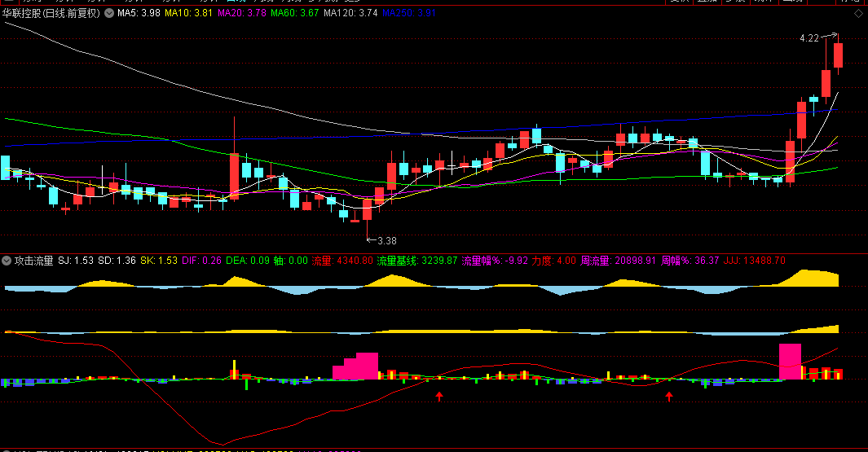Select the MA10: 3.81 indicator label
The width and height of the screenshot is (868, 452).
tap(189, 13)
